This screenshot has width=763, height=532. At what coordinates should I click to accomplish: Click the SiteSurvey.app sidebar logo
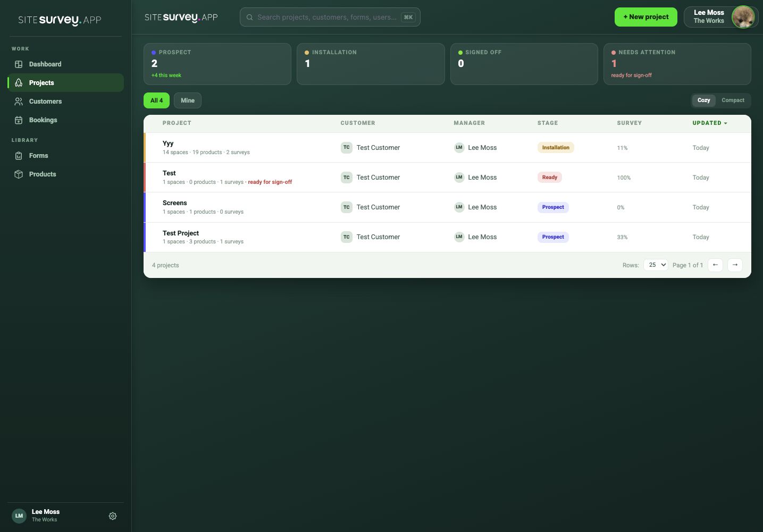pos(60,20)
